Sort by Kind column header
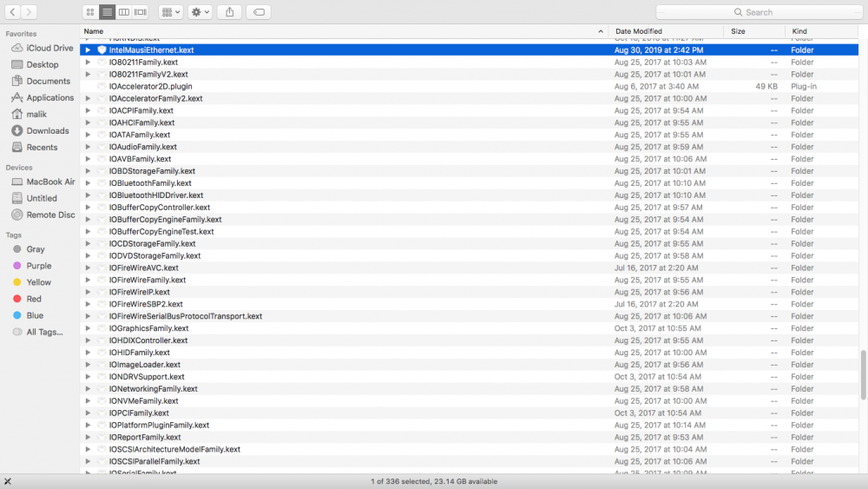Screen dimensions: 868x489 click(x=799, y=31)
